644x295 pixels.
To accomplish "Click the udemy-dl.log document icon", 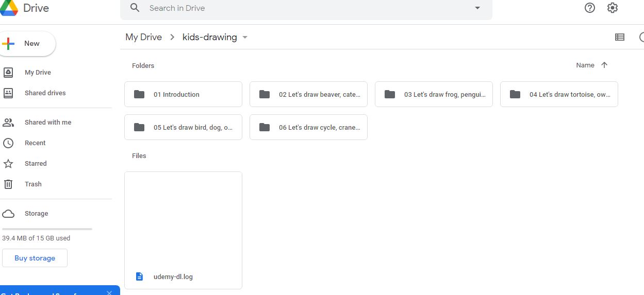I will tap(139, 276).
